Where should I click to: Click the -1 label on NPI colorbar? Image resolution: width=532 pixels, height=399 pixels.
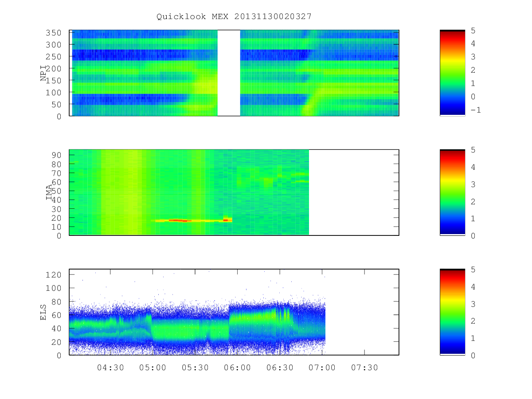pos(475,110)
